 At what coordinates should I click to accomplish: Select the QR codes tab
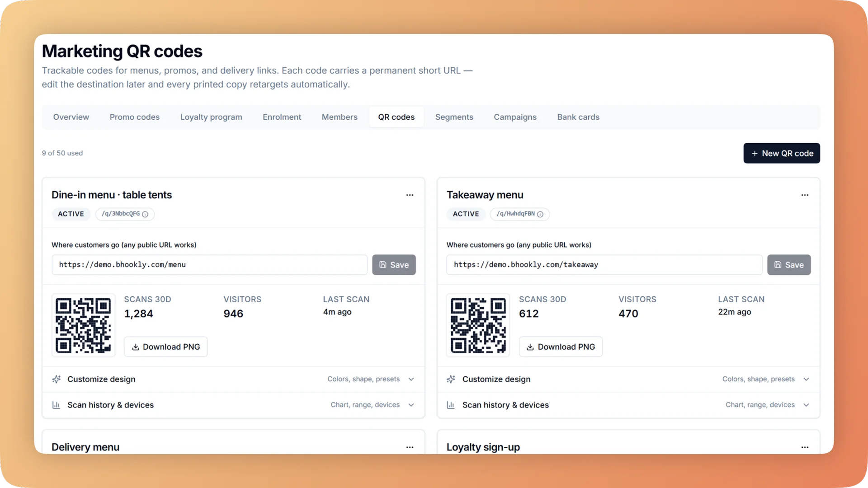(x=396, y=117)
